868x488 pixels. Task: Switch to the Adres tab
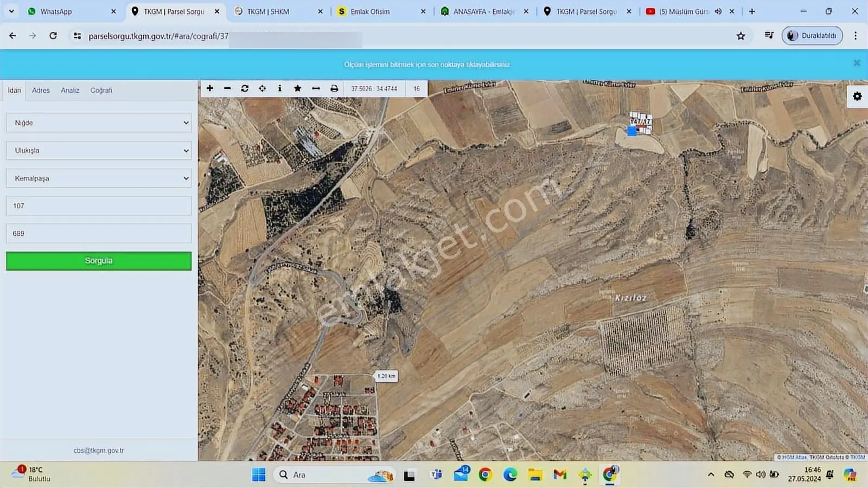(x=41, y=90)
